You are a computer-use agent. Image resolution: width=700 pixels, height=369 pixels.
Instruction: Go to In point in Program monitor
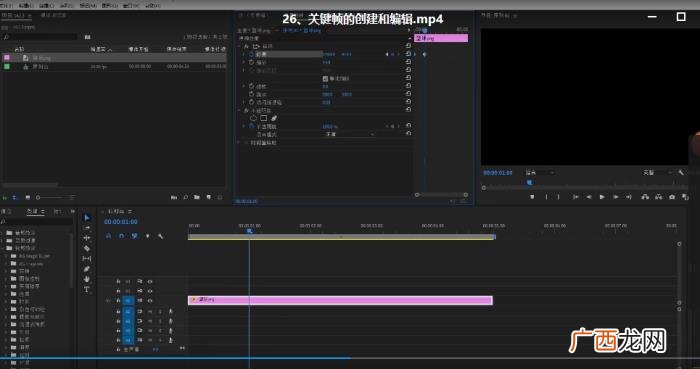(576, 197)
